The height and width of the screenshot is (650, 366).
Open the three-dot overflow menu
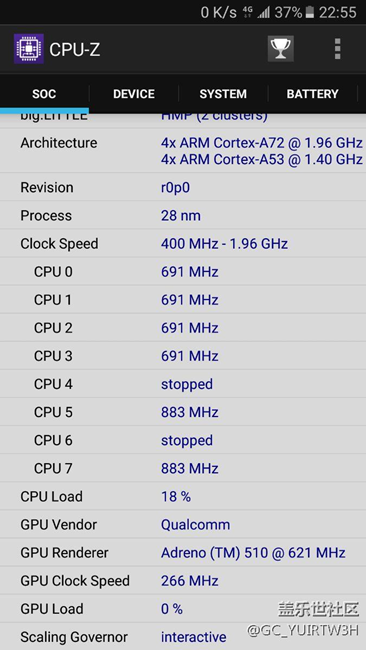coord(337,49)
